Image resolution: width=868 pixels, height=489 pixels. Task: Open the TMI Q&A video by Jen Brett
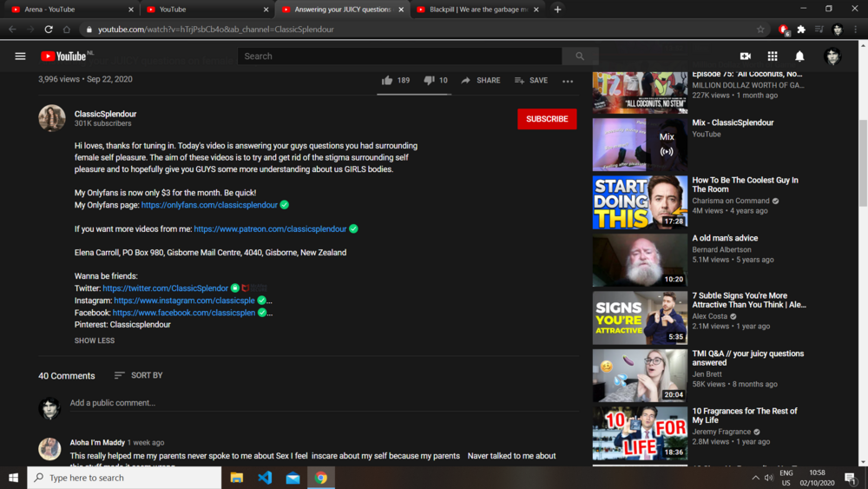(748, 358)
